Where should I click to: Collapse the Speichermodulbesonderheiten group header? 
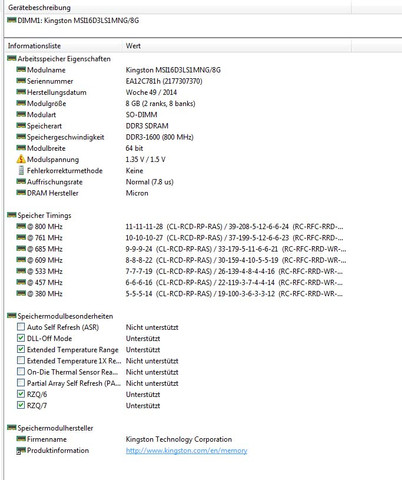point(60,316)
